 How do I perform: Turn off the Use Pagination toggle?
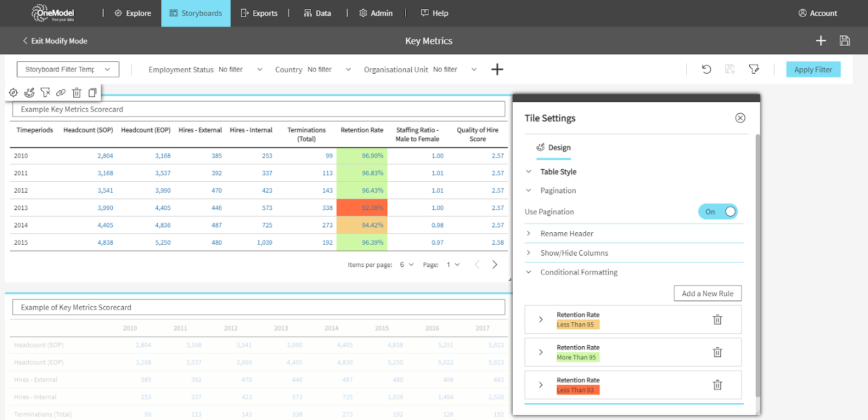coord(718,212)
